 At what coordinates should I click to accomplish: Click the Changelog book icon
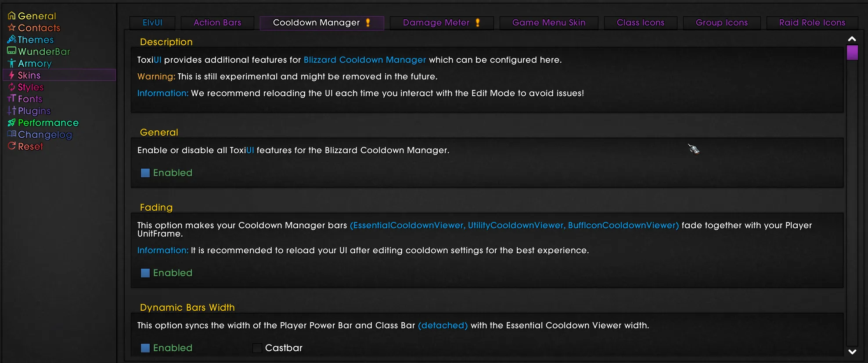tap(11, 134)
